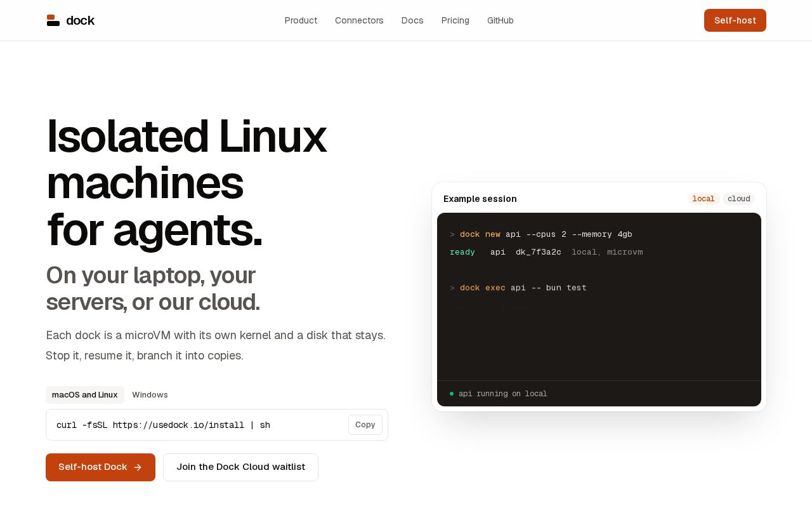Toggle the local session pill
This screenshot has height=508, width=812.
(x=704, y=199)
